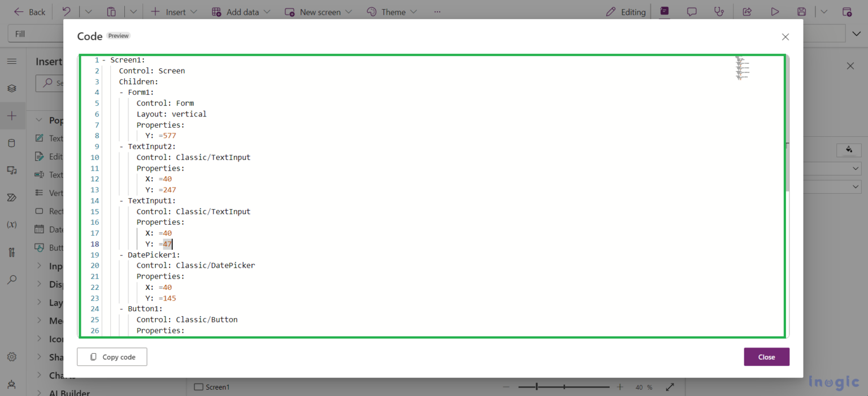The width and height of the screenshot is (868, 396).
Task: Click the zoom out minus button
Action: (506, 387)
